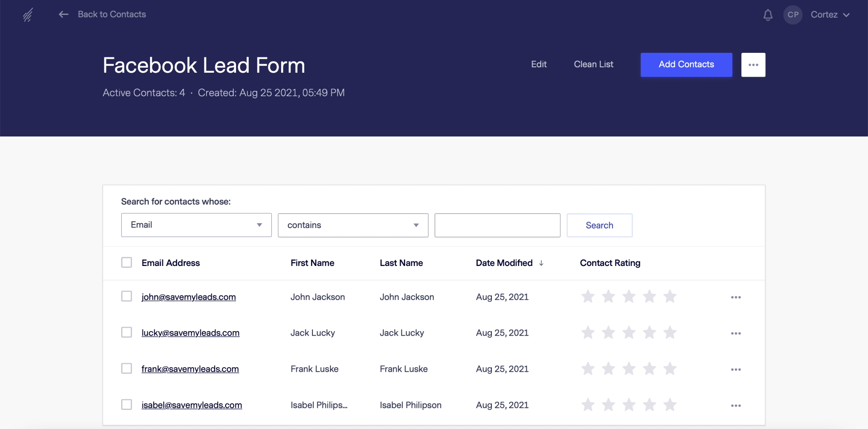
Task: Select the john@savemyleads.com row checkbox
Action: pos(127,296)
